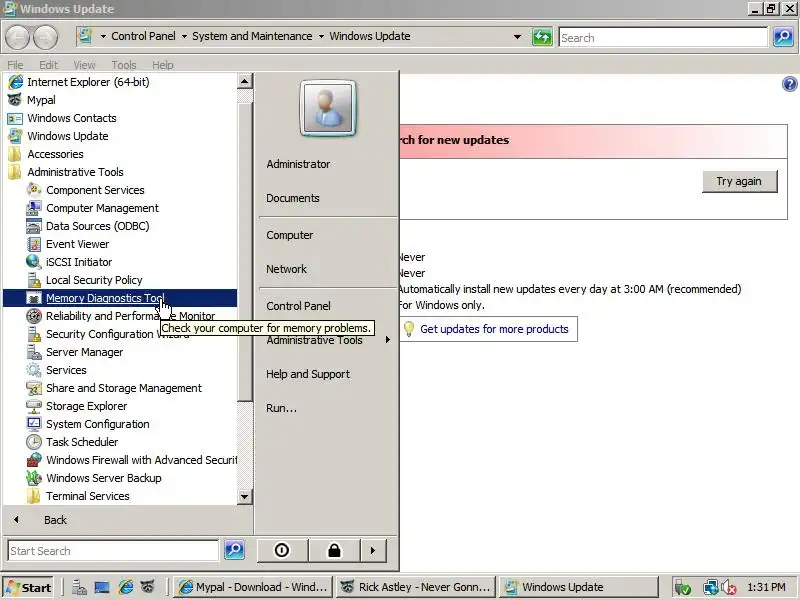Screen dimensions: 800x600
Task: Switch to Rick Astley taskbar window
Action: [x=416, y=587]
